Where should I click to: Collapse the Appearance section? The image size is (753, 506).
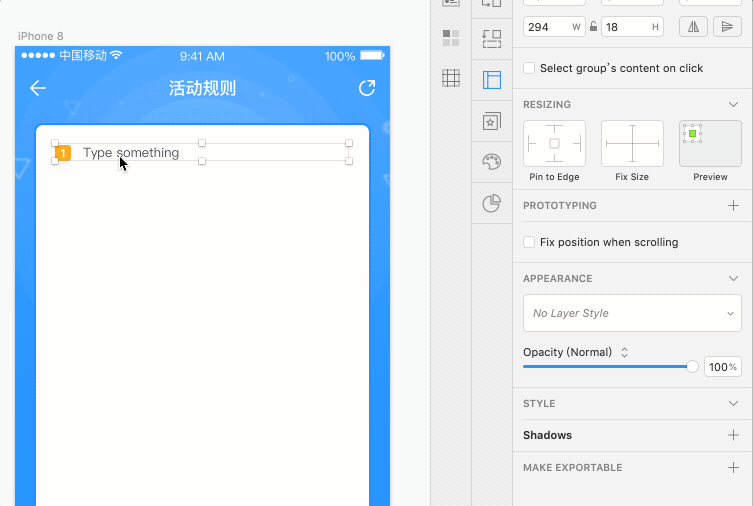733,279
